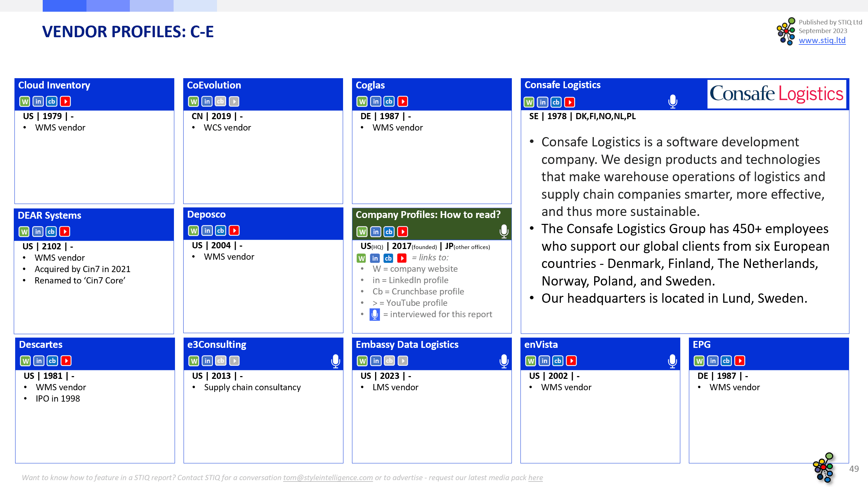Select the enVista card title

coord(541,344)
